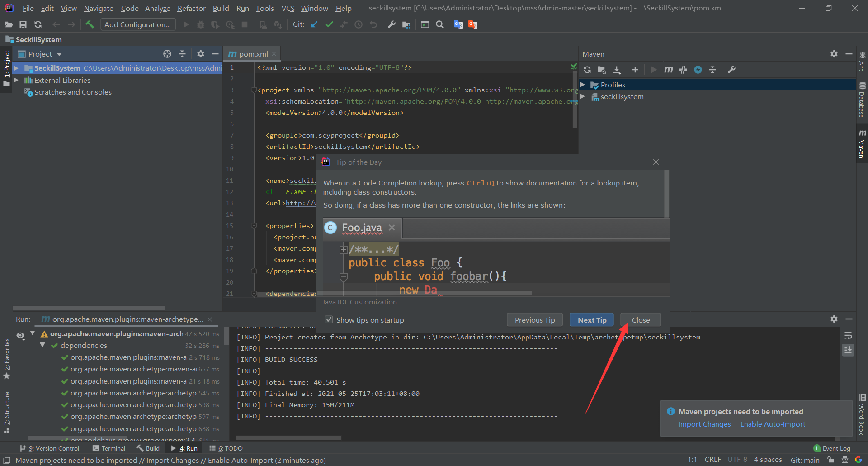This screenshot has height=466, width=868.
Task: Toggle Show tips on startup checkbox
Action: coord(329,320)
